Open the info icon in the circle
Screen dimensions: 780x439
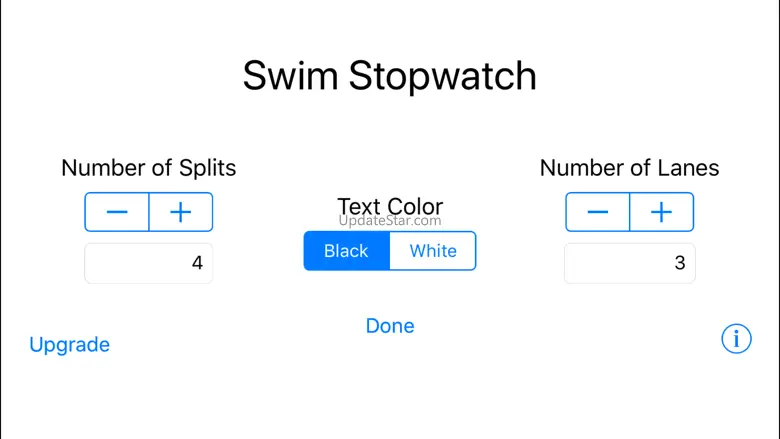pyautogui.click(x=736, y=340)
